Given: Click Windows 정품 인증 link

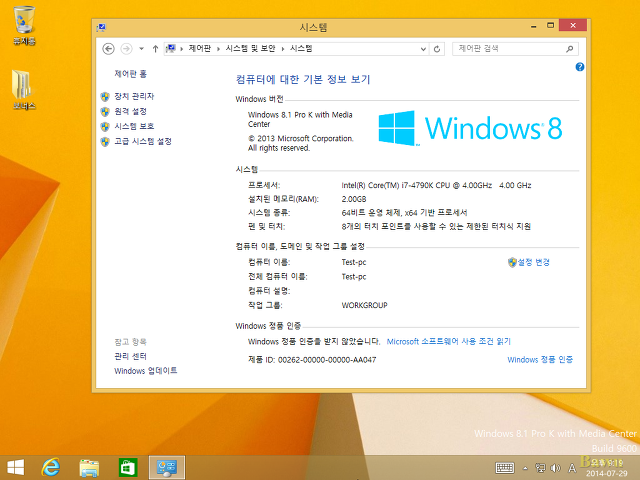Looking at the screenshot, I should click(540, 360).
